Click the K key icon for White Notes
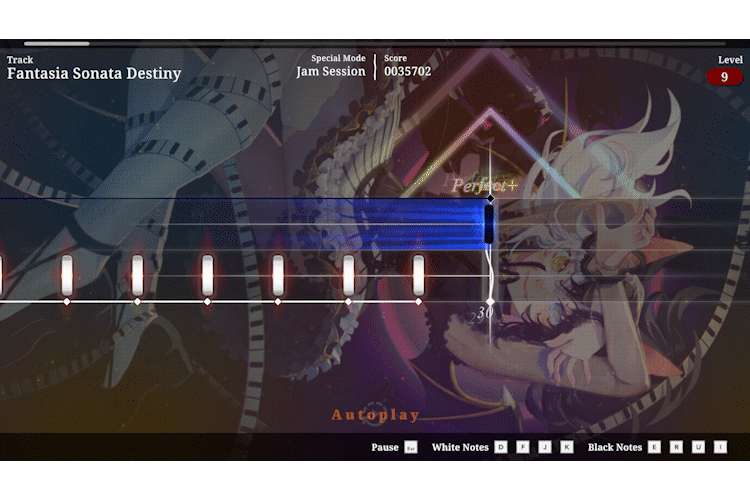The width and height of the screenshot is (750, 500). (567, 447)
